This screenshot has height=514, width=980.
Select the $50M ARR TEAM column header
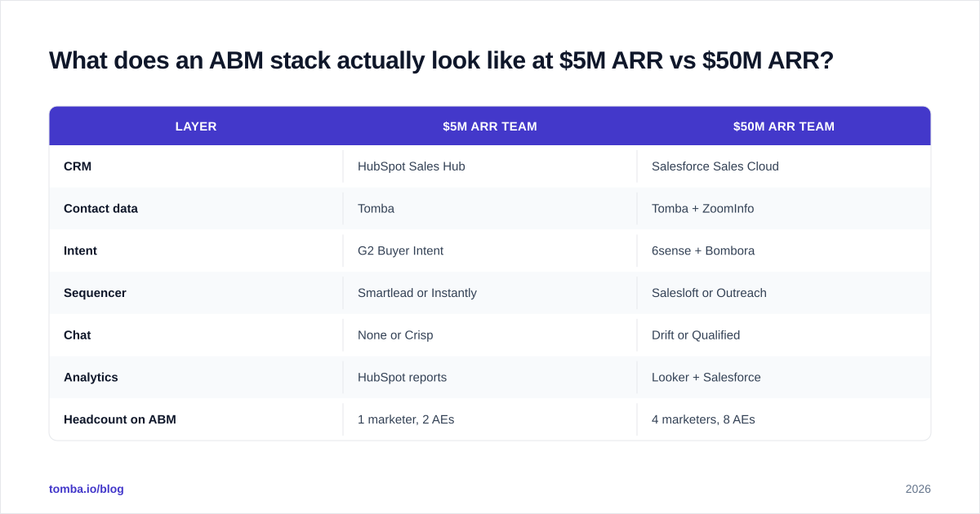pyautogui.click(x=784, y=126)
